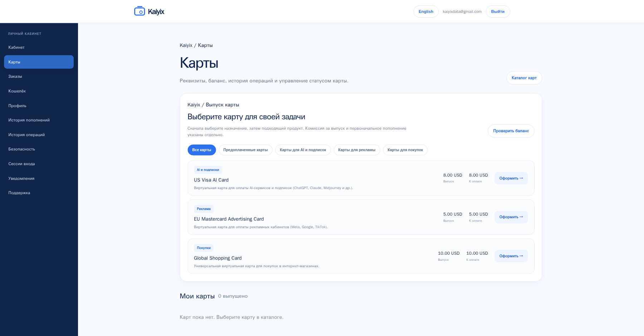
Task: Click the EU Mastercard Advertising Card title
Action: coord(229,219)
